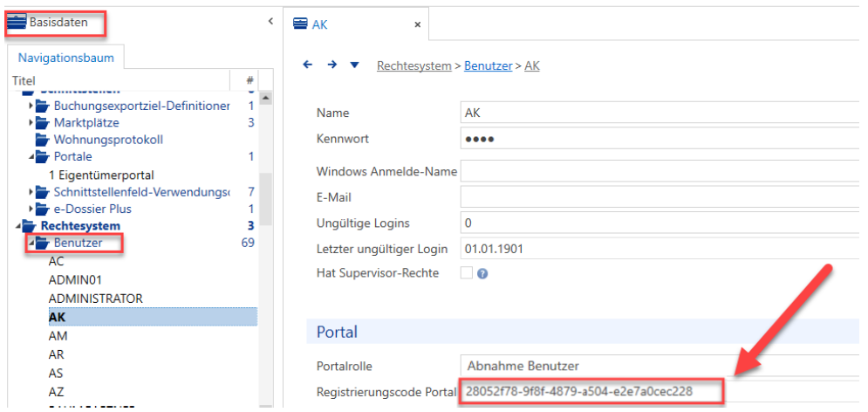868x412 pixels.
Task: Collapse the navigation panel with the chevron
Action: click(x=270, y=21)
